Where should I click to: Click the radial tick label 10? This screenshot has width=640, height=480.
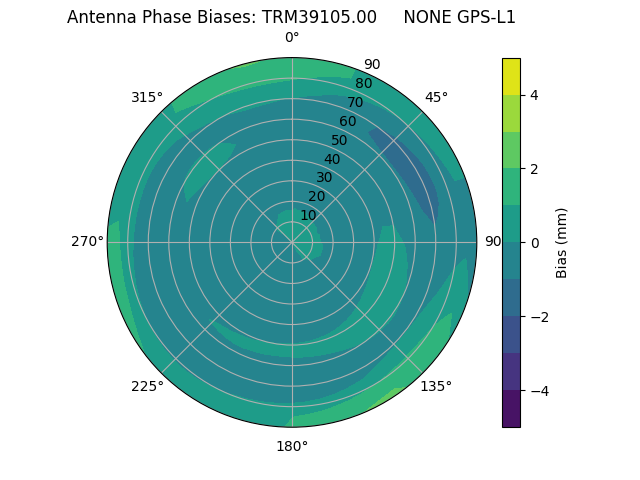(308, 215)
